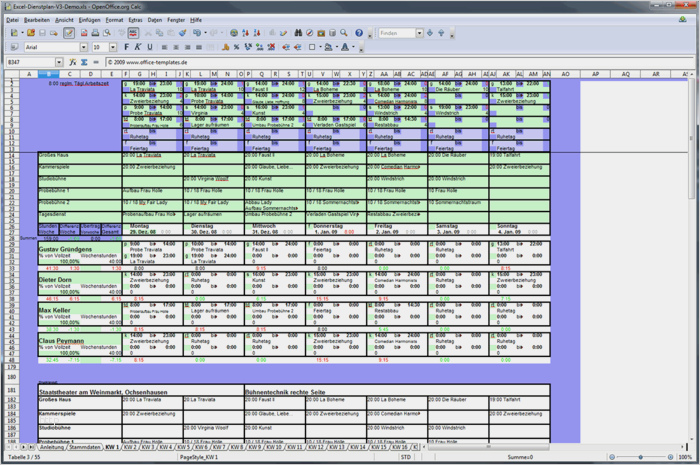700x465 pixels.
Task: Open the Einfügen menu
Action: coord(89,20)
